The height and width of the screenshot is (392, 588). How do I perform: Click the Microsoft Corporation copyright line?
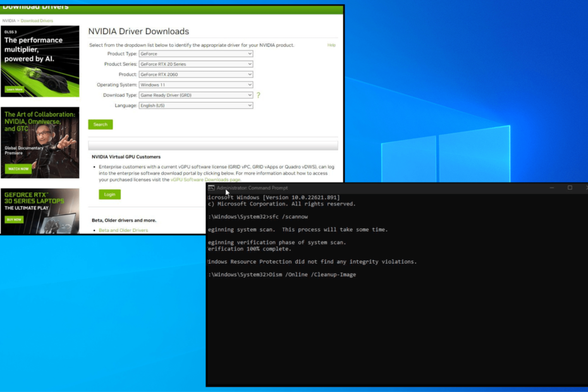coord(281,204)
